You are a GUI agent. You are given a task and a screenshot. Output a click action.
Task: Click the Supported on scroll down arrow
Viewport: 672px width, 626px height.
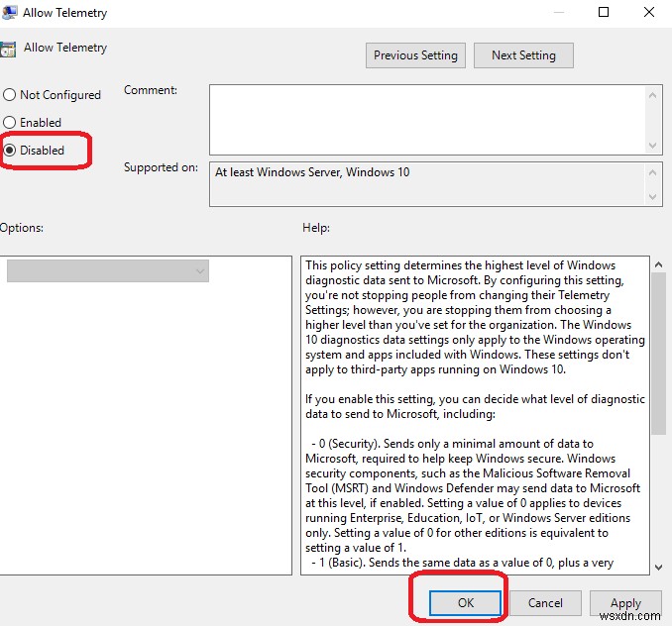(653, 196)
